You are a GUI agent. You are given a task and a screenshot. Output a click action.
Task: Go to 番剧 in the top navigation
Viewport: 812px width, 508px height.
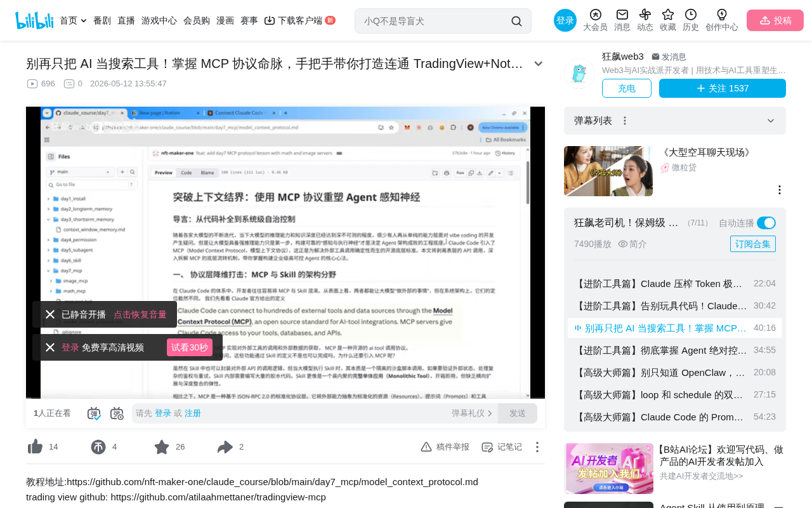click(x=102, y=20)
